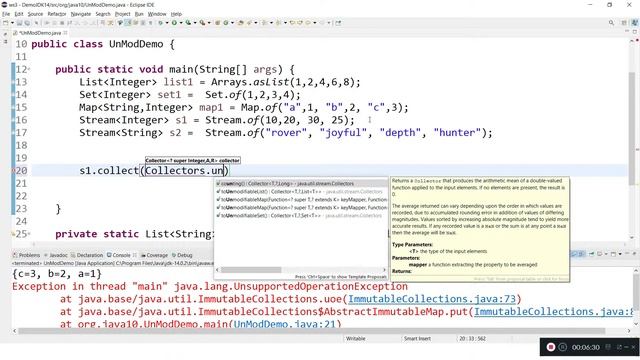Viewport: 640px width, 360px height.
Task: Open the Navigate menu
Action: [x=81, y=14]
